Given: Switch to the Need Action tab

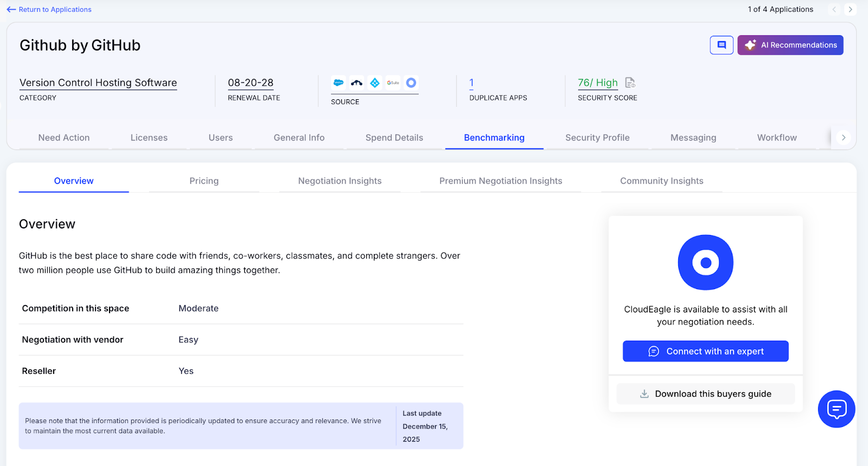Looking at the screenshot, I should click(x=64, y=138).
